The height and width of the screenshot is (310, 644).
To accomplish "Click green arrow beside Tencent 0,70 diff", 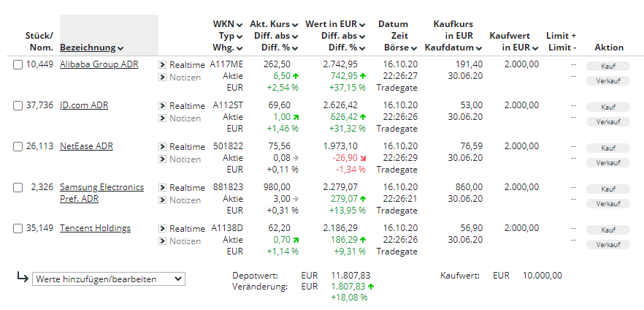I will click(x=296, y=240).
